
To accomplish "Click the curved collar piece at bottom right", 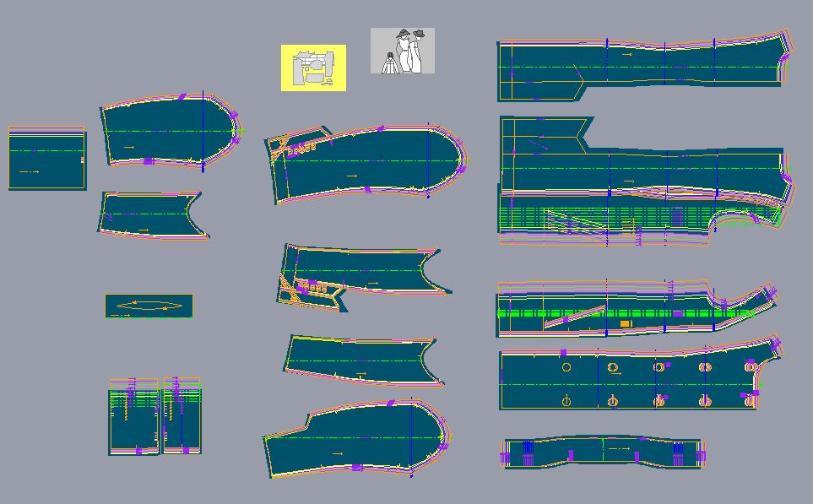I will pyautogui.click(x=604, y=452).
